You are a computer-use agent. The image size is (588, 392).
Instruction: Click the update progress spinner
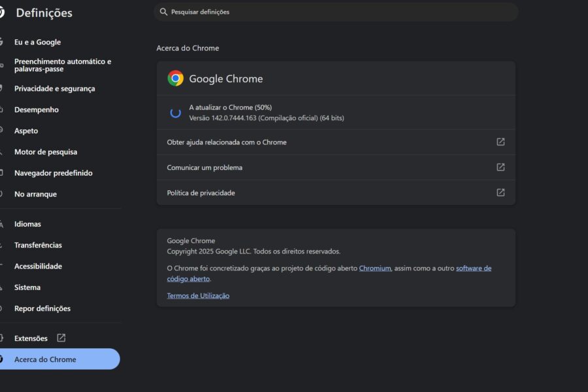point(175,112)
